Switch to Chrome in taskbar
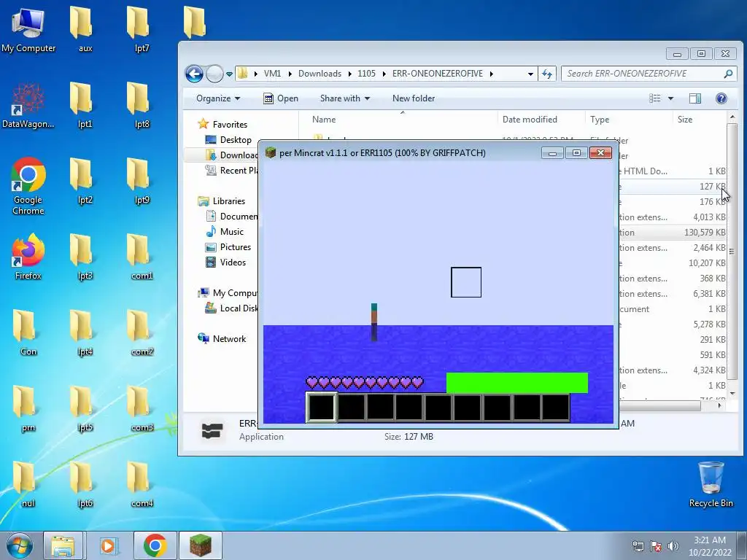The image size is (747, 560). (x=155, y=545)
